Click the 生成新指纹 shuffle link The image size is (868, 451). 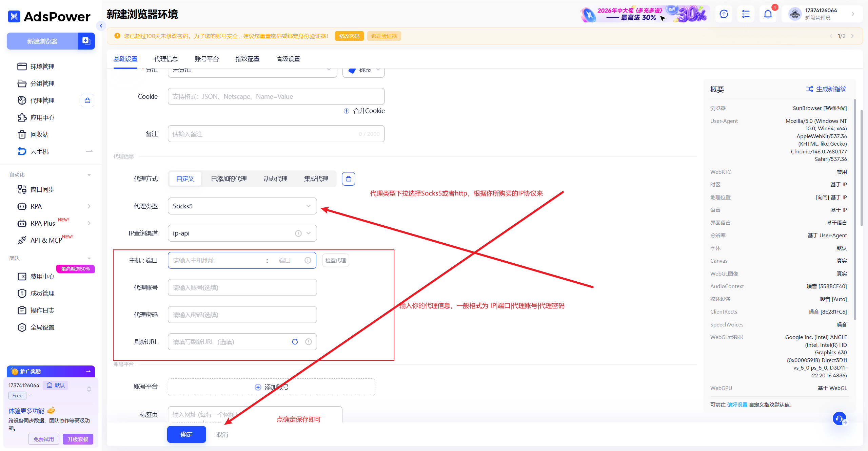826,89
